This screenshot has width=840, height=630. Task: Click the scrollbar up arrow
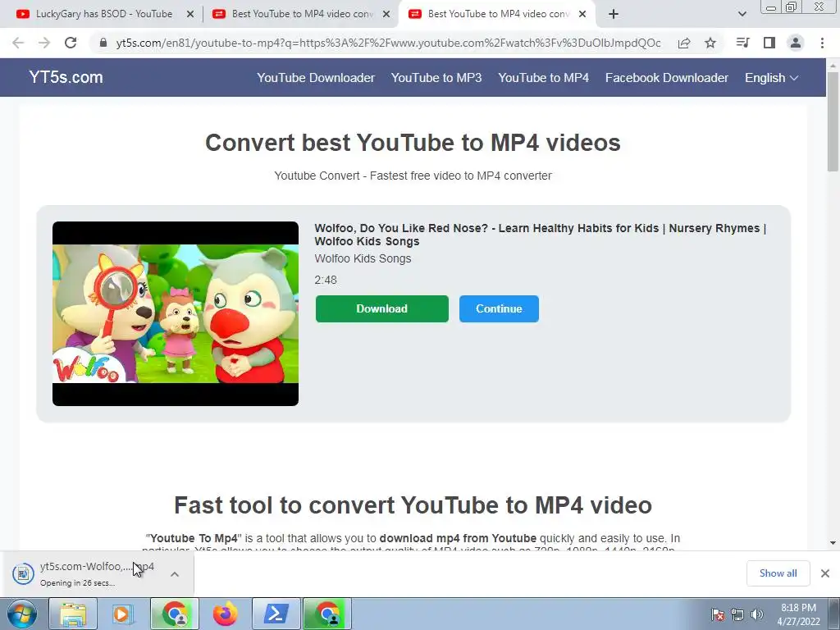point(833,66)
